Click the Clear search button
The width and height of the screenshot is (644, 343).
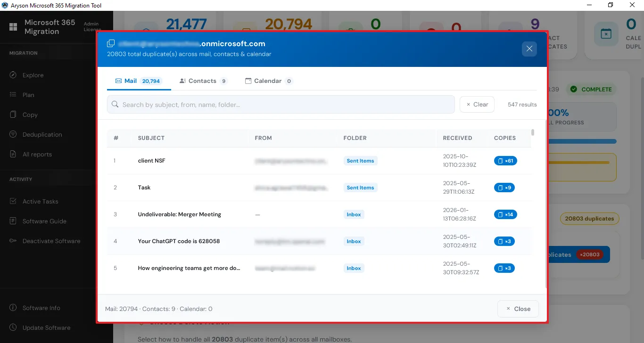477,105
